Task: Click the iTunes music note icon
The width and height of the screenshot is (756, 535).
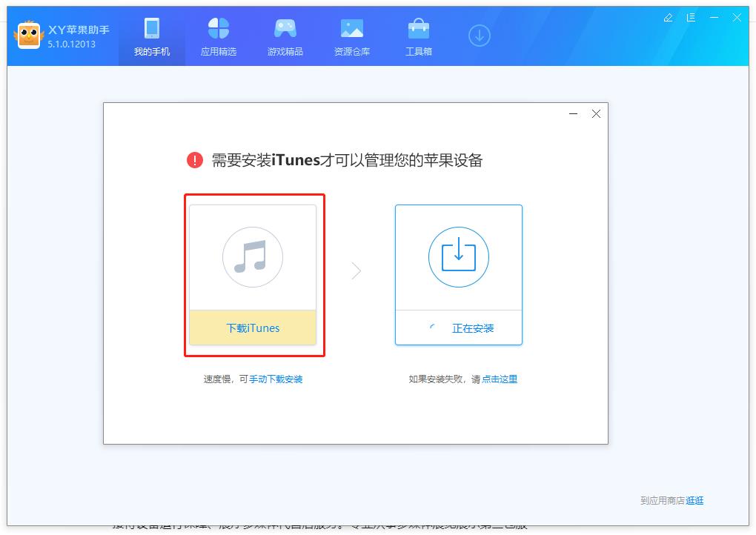Action: tap(253, 257)
